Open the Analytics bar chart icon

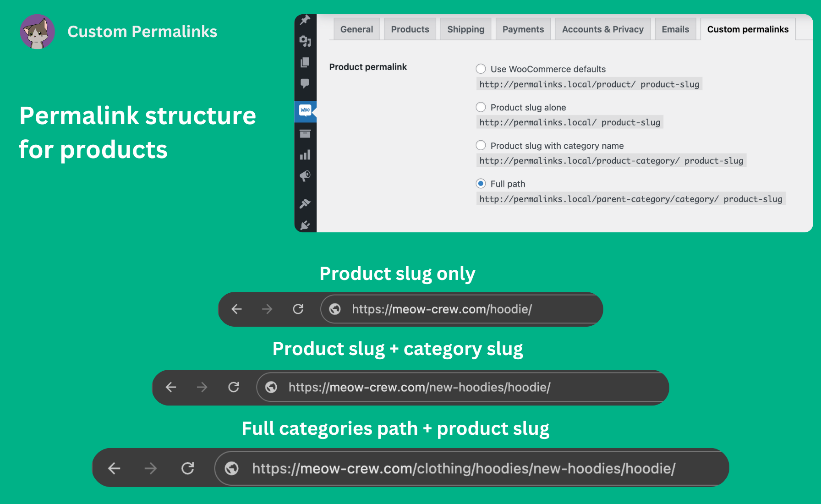(305, 155)
